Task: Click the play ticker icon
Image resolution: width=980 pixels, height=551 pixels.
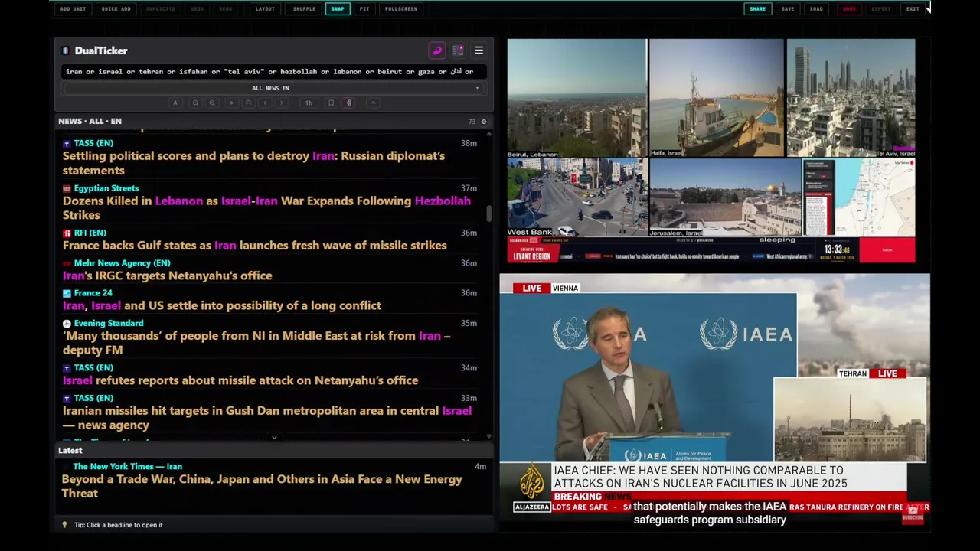Action: click(x=231, y=103)
